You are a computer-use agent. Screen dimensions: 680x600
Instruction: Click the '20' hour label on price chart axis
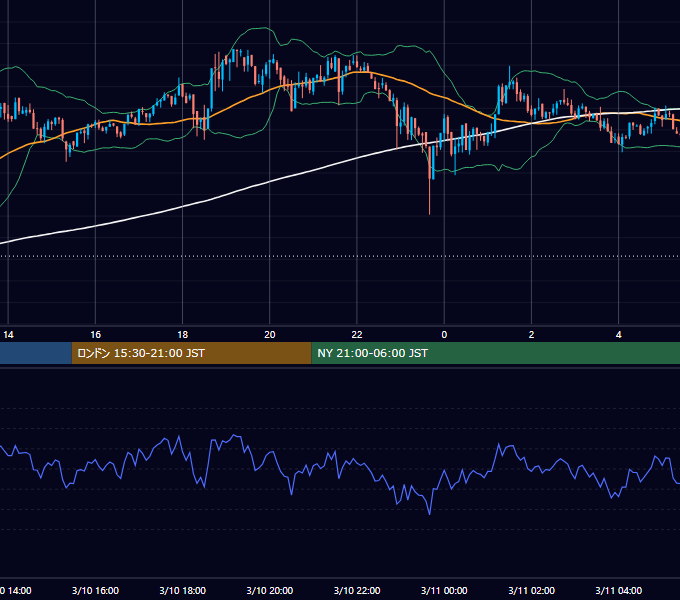coord(270,335)
